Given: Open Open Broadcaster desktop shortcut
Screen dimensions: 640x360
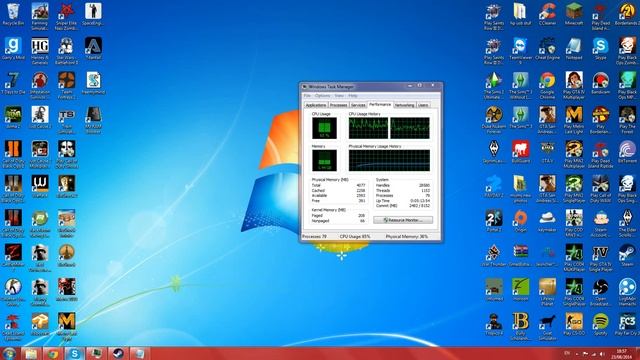Looking at the screenshot, I should pos(600,292).
